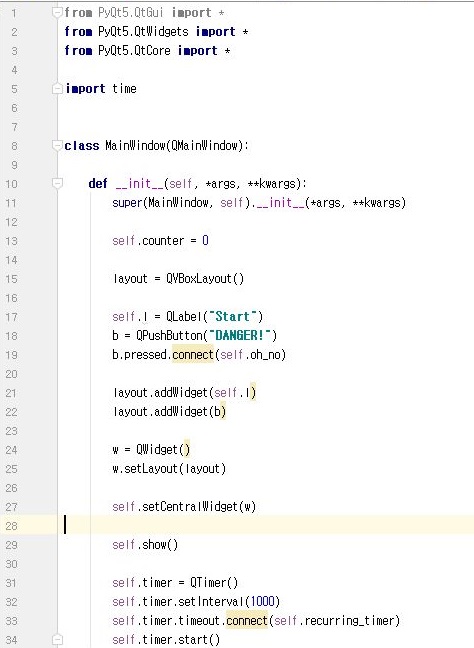The width and height of the screenshot is (474, 648).
Task: Click 'setLayout' on line 25
Action: (x=151, y=469)
